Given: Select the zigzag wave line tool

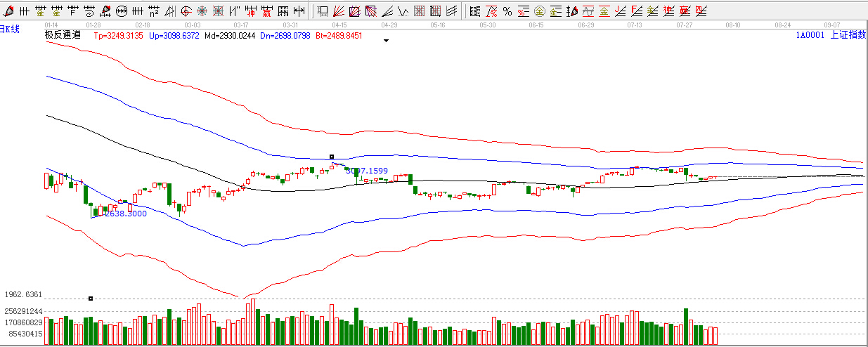Looking at the screenshot, I should 402,11.
